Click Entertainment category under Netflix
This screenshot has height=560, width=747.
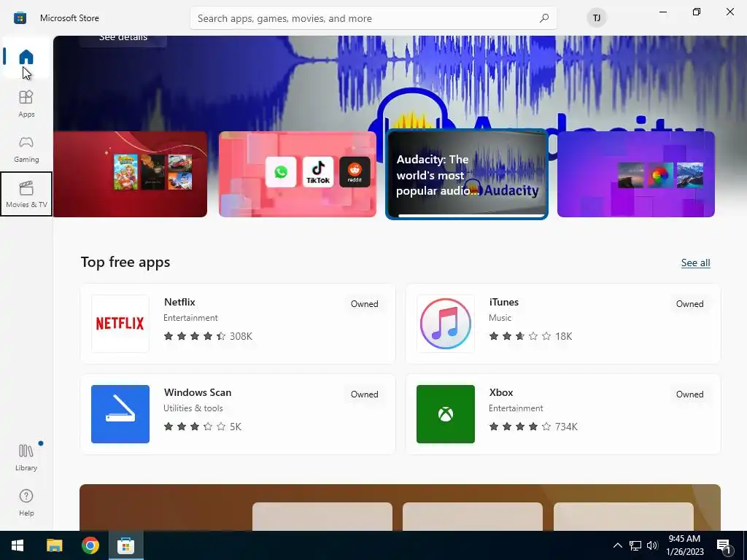(x=190, y=318)
